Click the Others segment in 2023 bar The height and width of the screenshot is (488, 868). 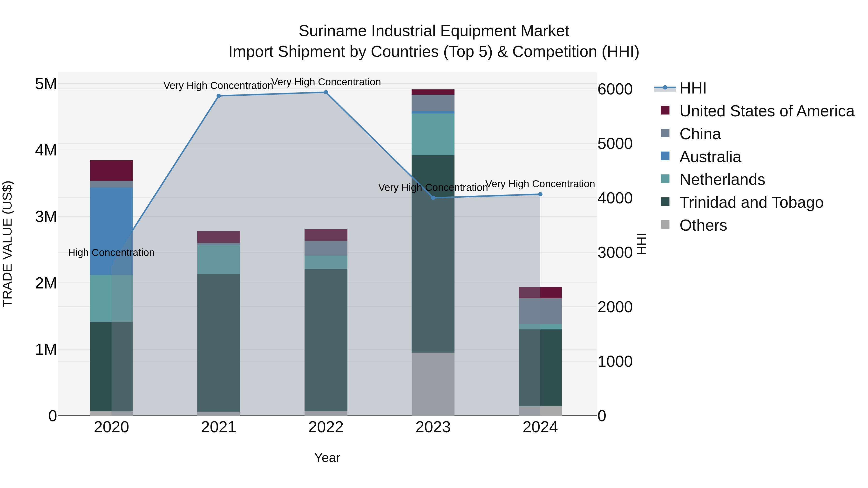point(433,384)
